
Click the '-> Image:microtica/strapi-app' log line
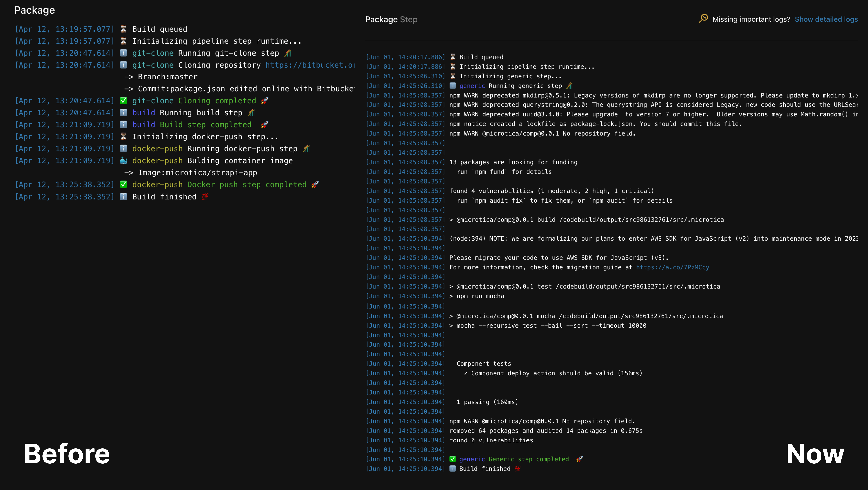coord(191,173)
